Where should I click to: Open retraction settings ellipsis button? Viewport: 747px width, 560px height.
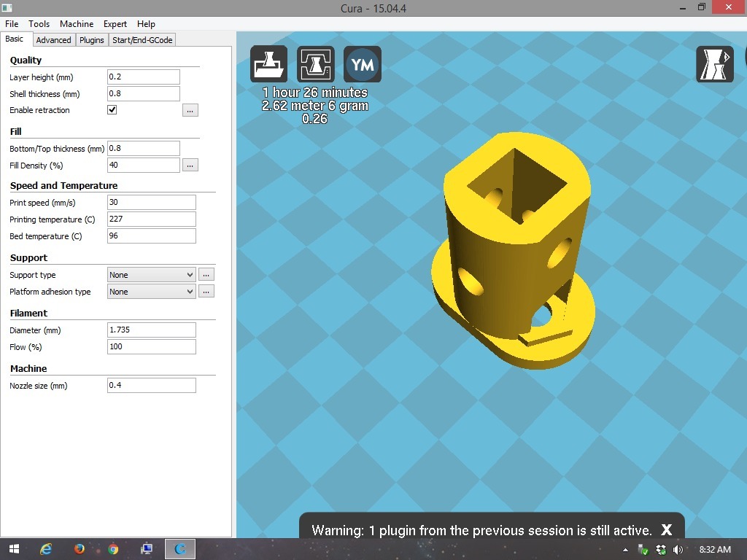(190, 111)
